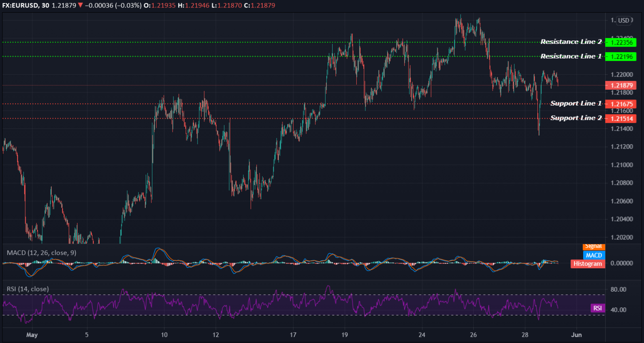Click the purple RSI label
The image size is (644, 343).
(x=598, y=308)
